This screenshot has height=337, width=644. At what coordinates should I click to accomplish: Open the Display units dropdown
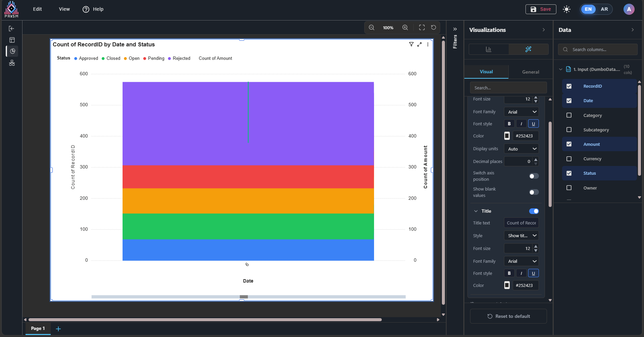[521, 149]
